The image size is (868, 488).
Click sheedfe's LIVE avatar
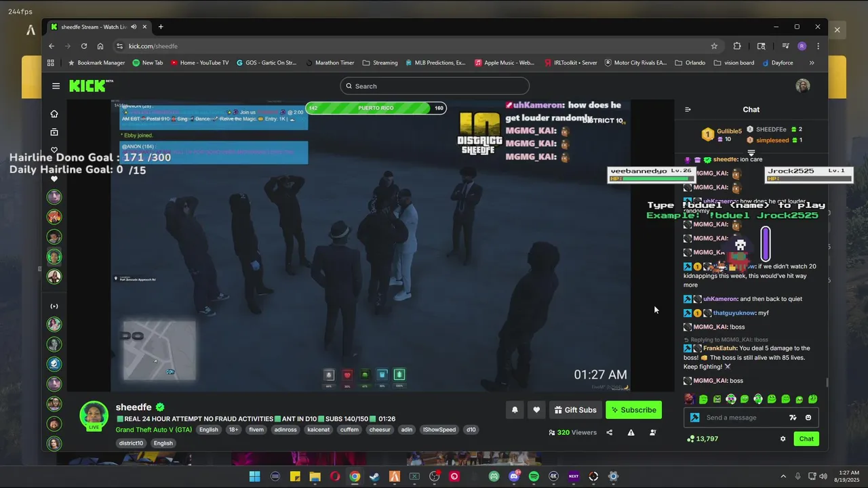click(x=94, y=415)
